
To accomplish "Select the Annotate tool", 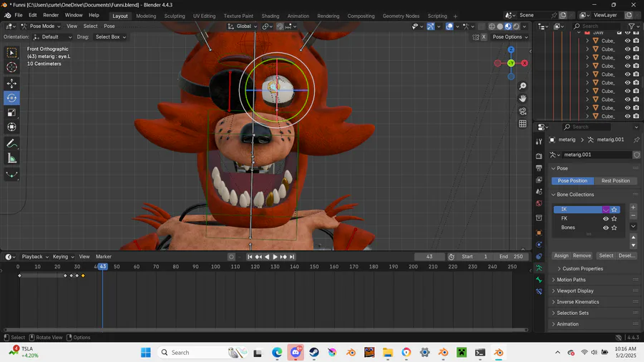I will pos(11,144).
